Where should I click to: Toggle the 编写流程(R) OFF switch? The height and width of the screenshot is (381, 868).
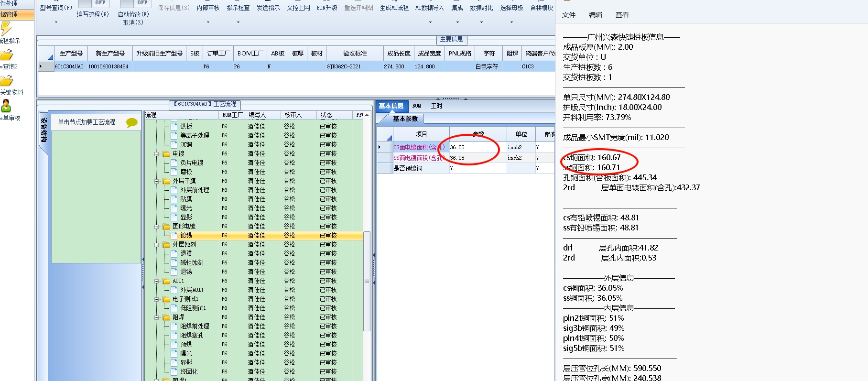[94, 3]
